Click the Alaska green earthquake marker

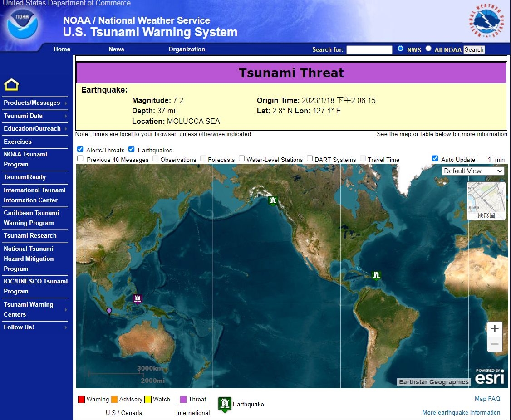272,200
